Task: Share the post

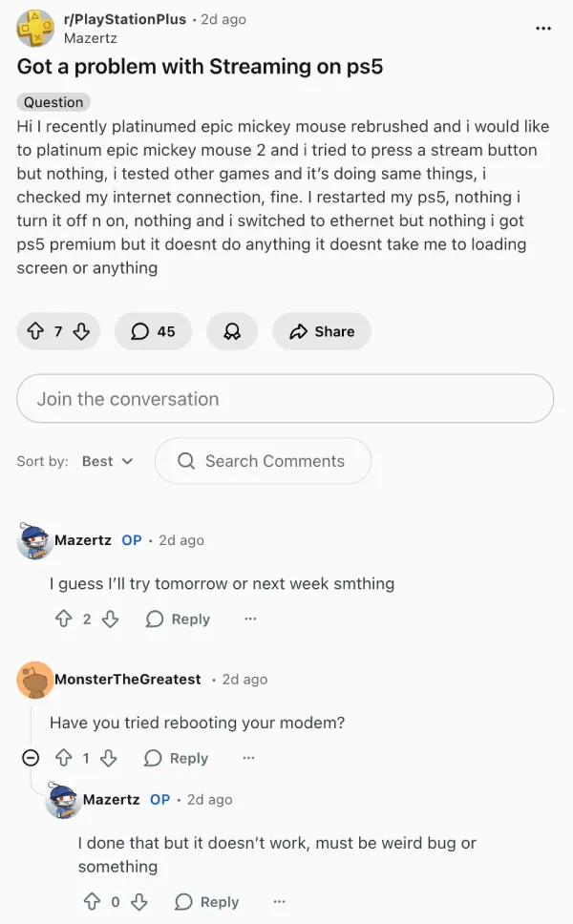Action: coord(322,331)
